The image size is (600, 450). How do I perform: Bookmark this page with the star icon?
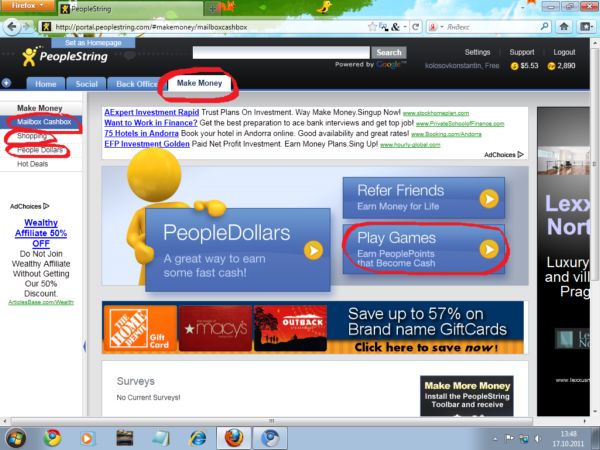[x=372, y=27]
